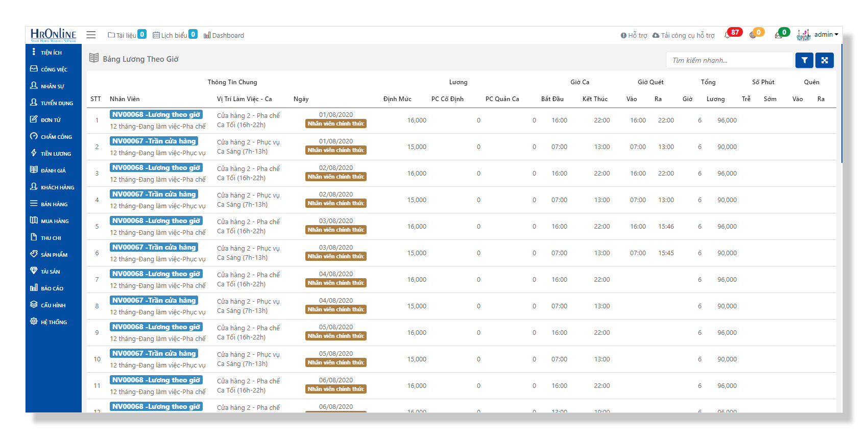Click the PC Quản Ca column header
The width and height of the screenshot is (868, 439).
502,99
